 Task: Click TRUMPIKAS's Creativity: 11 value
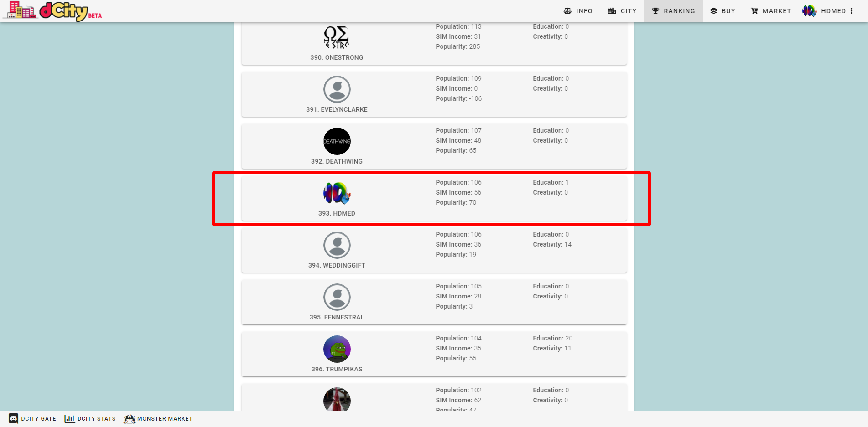552,348
